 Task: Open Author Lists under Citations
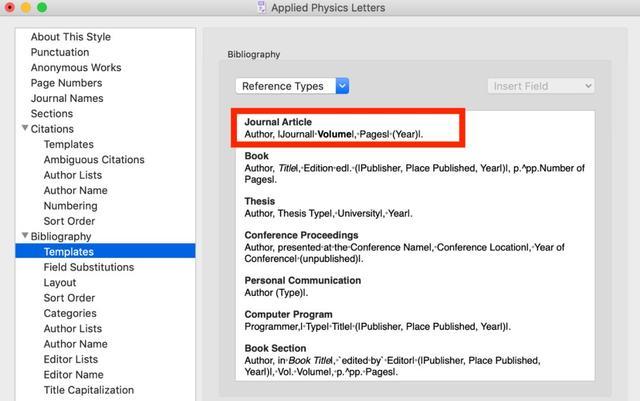click(x=73, y=175)
